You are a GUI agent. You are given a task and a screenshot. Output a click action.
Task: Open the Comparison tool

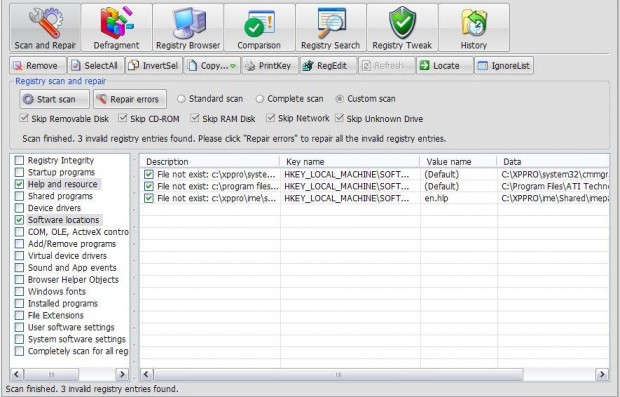[259, 28]
